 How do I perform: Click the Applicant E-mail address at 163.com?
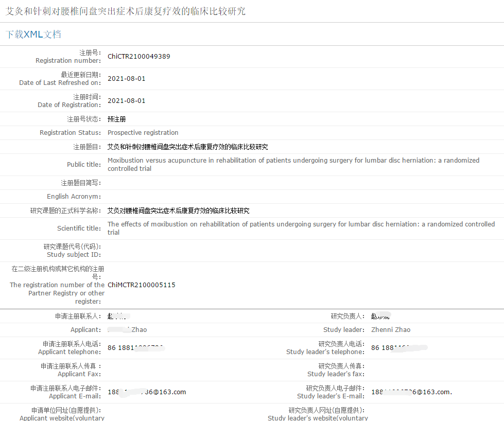[x=147, y=392]
